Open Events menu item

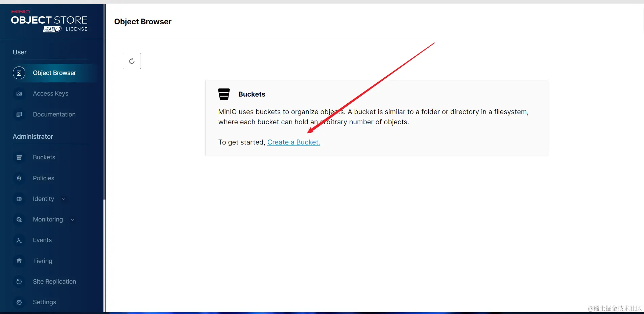(x=43, y=240)
